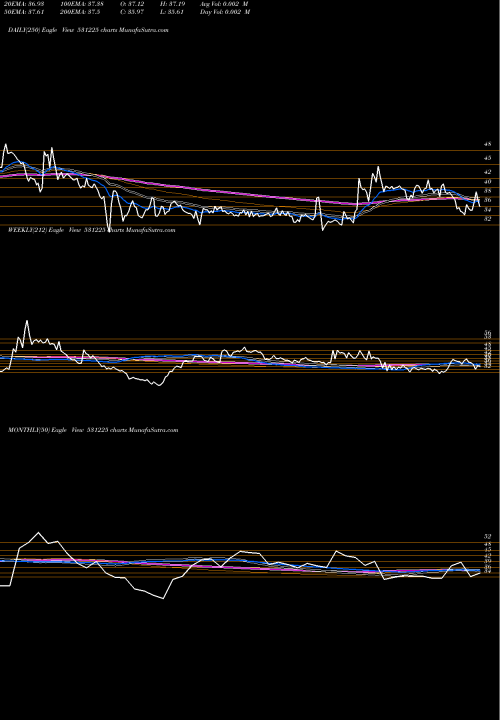Click the 32 price level on daily chart

click(x=487, y=219)
